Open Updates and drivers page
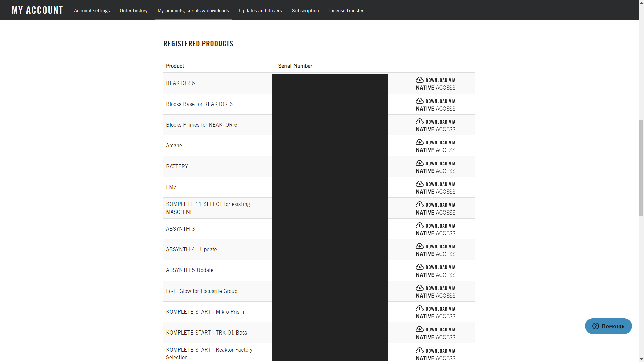 [x=260, y=11]
